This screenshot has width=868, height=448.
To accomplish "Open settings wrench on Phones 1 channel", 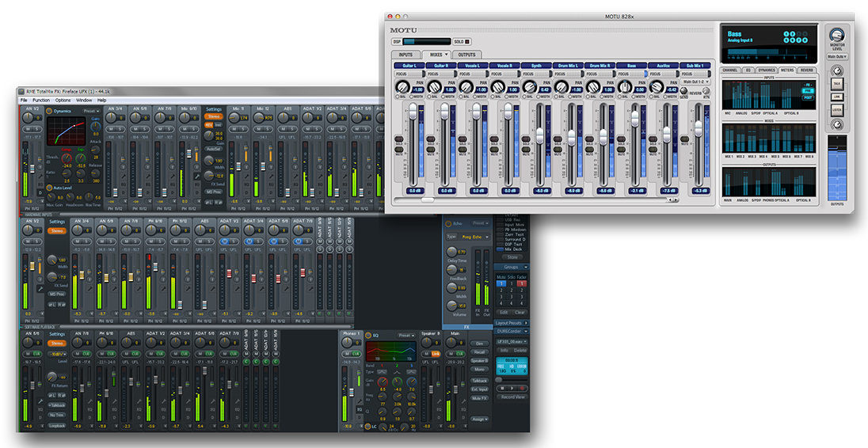I will coord(360,401).
